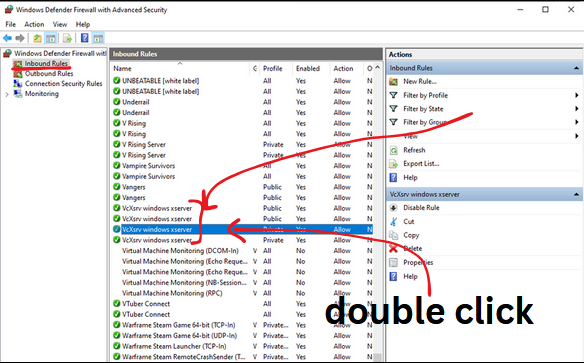Click Help under Inbound Rules actions
The height and width of the screenshot is (363, 584).
tap(410, 178)
